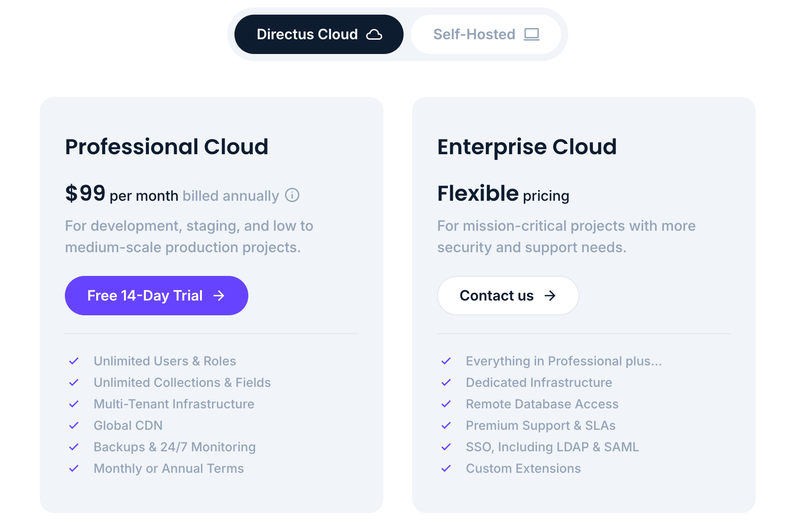The width and height of the screenshot is (800, 525).
Task: Click the laptop icon in Self-Hosted tab
Action: click(x=532, y=34)
